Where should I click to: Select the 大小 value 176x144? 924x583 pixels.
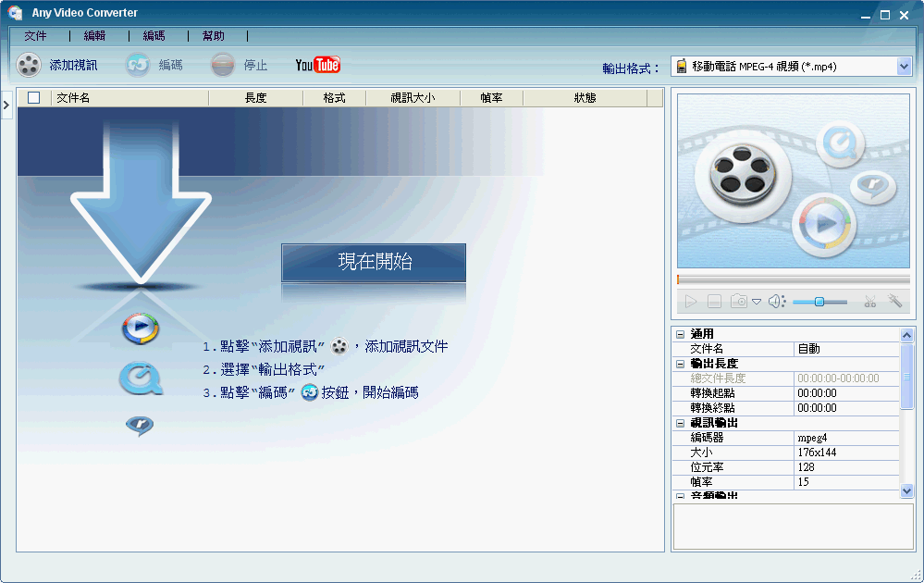[x=846, y=453]
